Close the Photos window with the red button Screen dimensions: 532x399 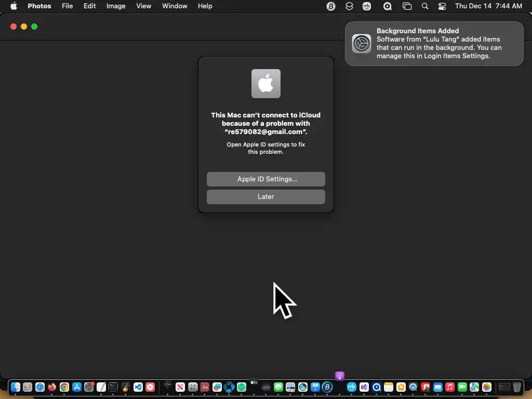click(14, 26)
